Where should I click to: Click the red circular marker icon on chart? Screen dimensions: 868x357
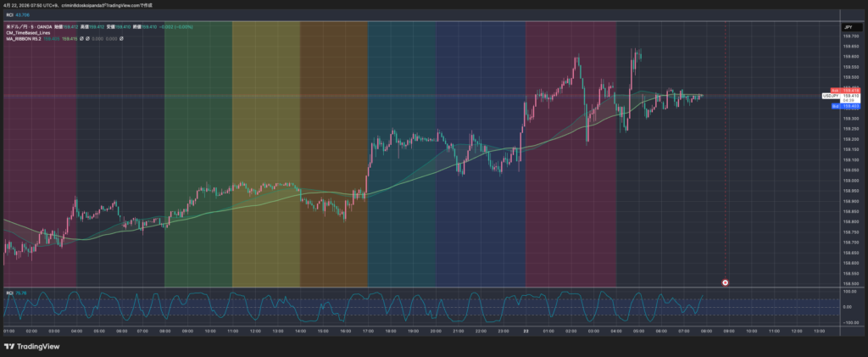(x=725, y=282)
